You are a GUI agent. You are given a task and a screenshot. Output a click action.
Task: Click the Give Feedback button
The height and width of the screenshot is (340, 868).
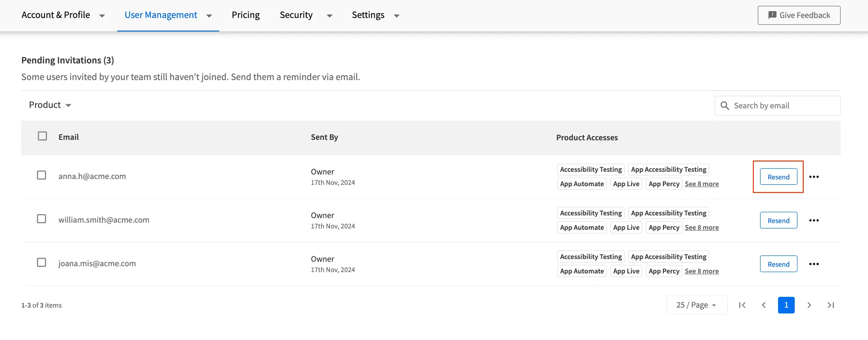[x=799, y=15]
